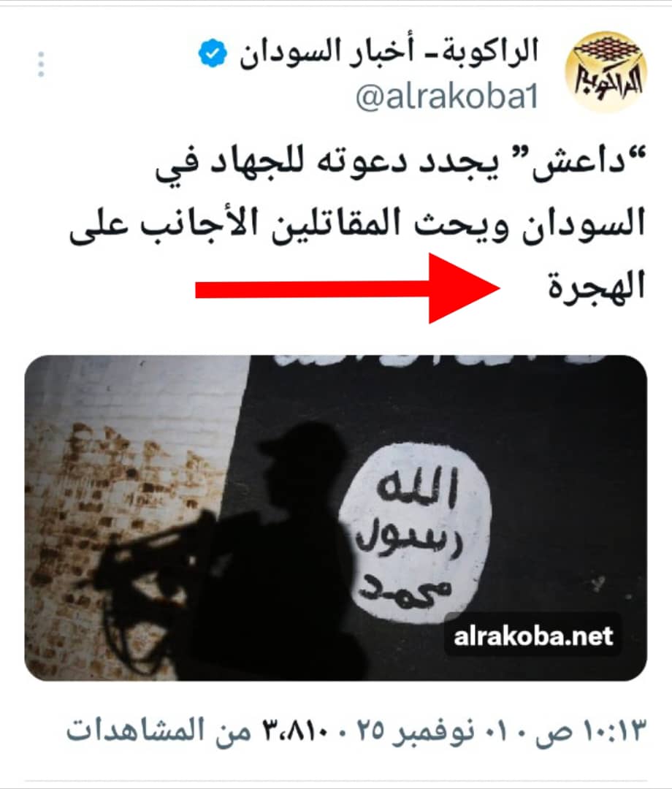Open the three-dot more options menu
Viewport: 672px width, 789px height.
[41, 64]
